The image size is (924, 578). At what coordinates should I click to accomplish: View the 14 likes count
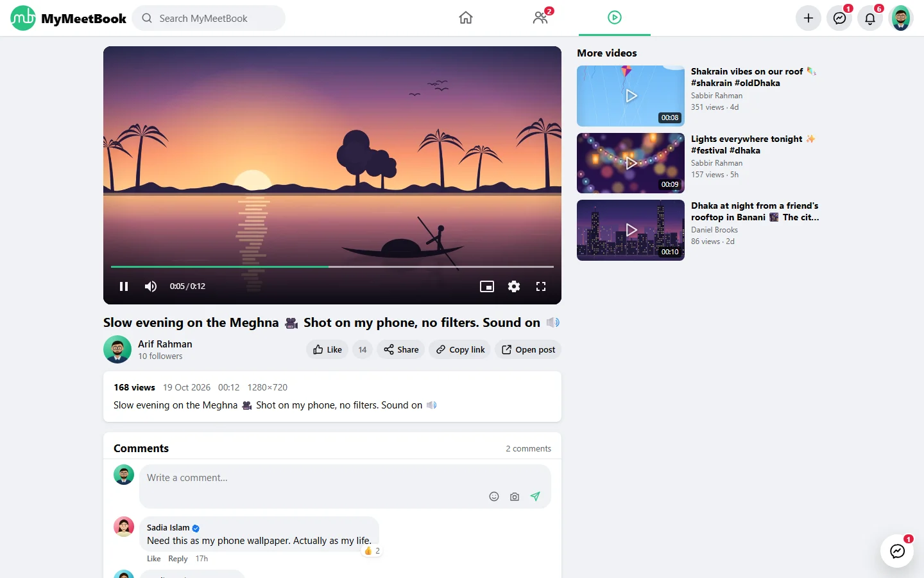pos(363,349)
